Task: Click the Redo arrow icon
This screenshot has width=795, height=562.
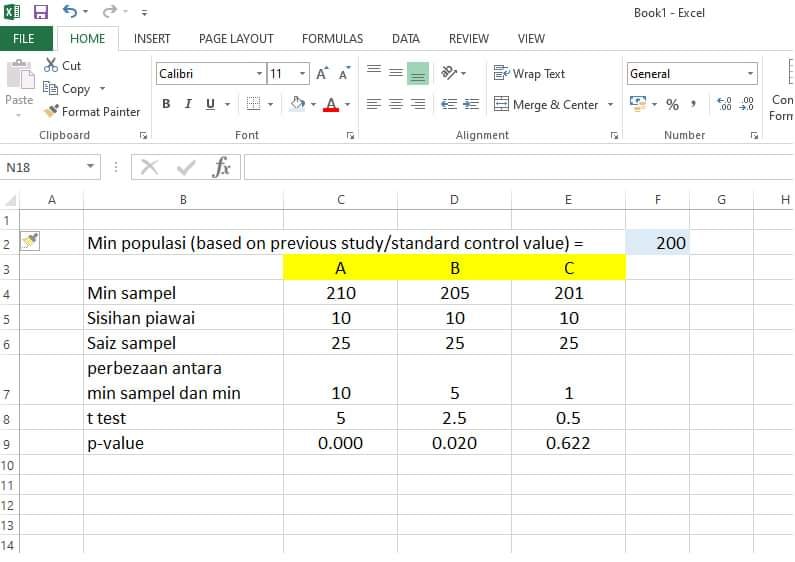Action: (x=110, y=11)
